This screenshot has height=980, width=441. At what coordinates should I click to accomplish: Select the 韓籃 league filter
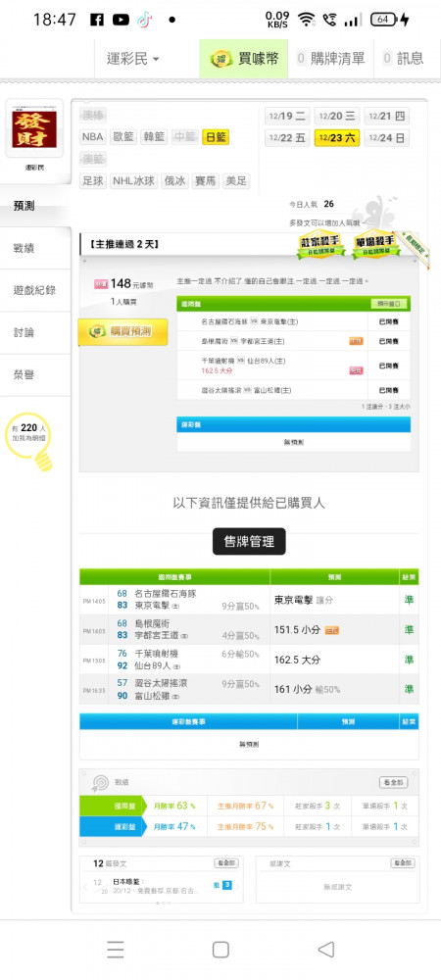(154, 137)
